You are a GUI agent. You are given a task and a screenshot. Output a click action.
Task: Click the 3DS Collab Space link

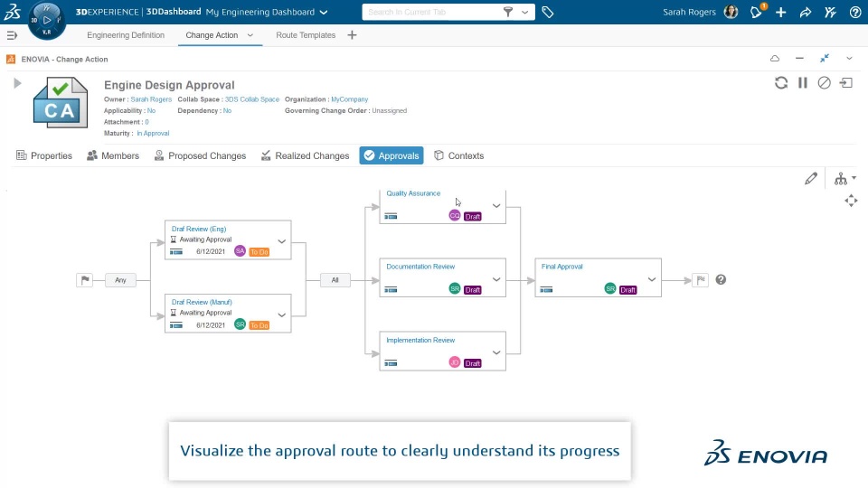tap(252, 99)
